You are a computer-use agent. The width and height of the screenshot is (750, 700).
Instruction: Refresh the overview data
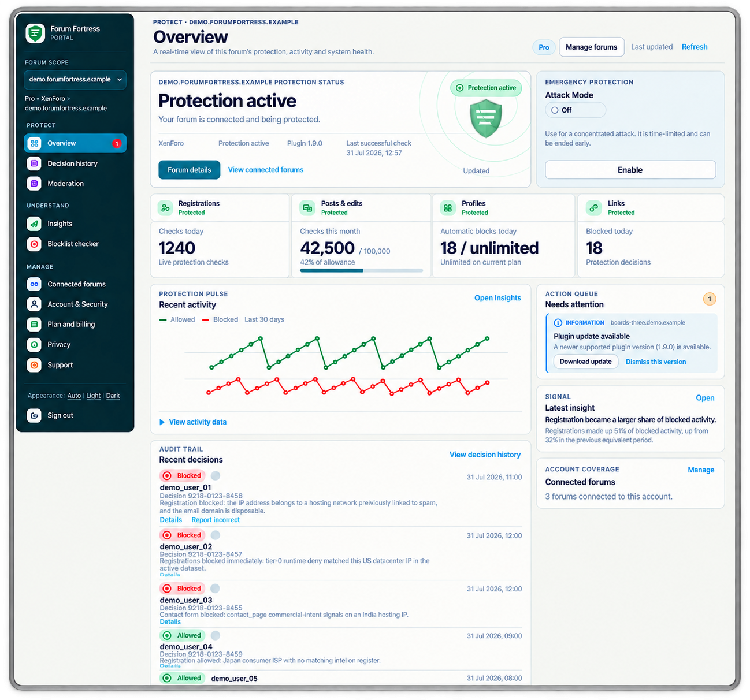[695, 47]
